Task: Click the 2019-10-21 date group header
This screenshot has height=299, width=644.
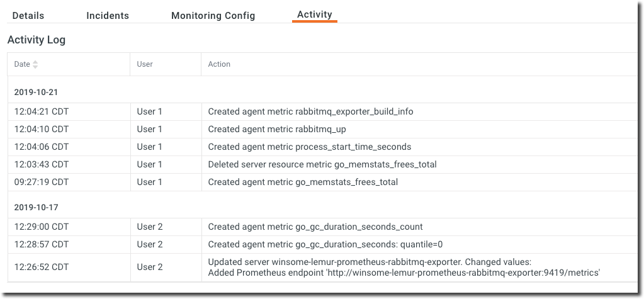Action: [36, 92]
